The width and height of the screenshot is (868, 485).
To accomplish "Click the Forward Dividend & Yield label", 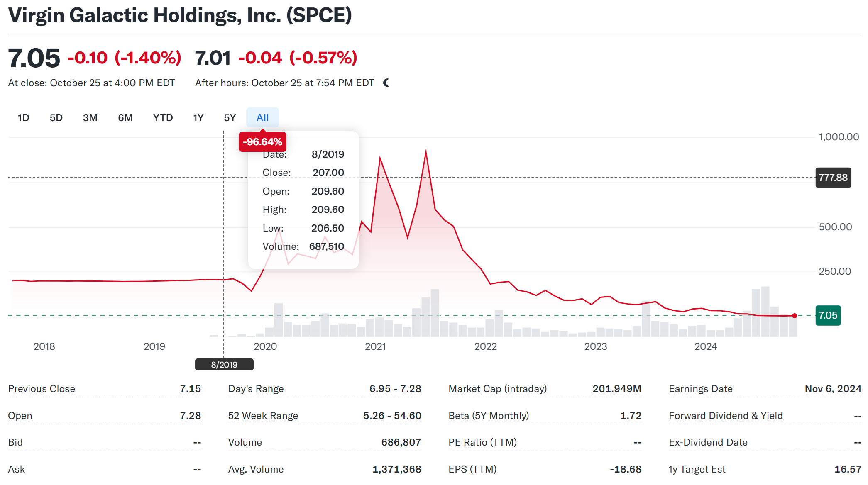I will point(726,416).
